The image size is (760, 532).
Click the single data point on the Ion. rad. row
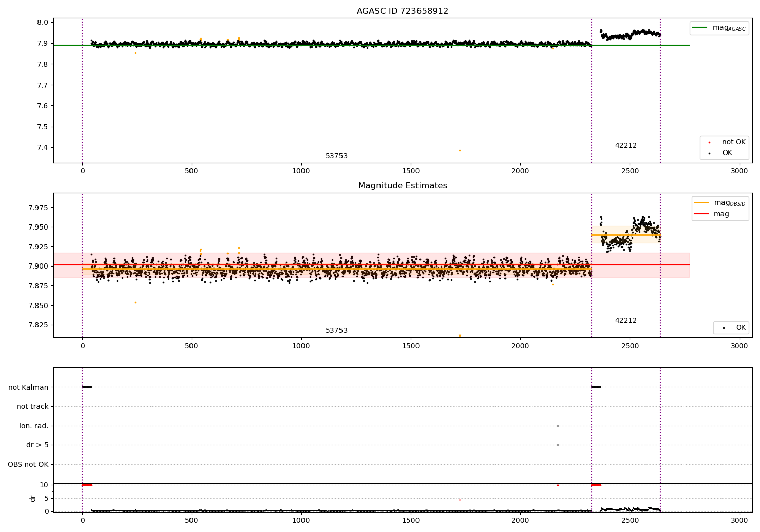click(558, 426)
